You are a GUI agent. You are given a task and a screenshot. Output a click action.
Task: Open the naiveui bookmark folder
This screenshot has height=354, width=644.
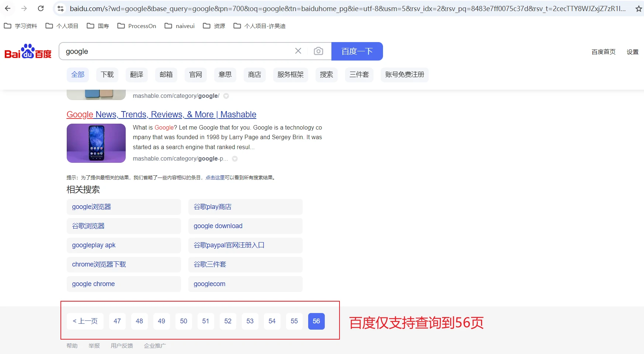click(x=180, y=26)
